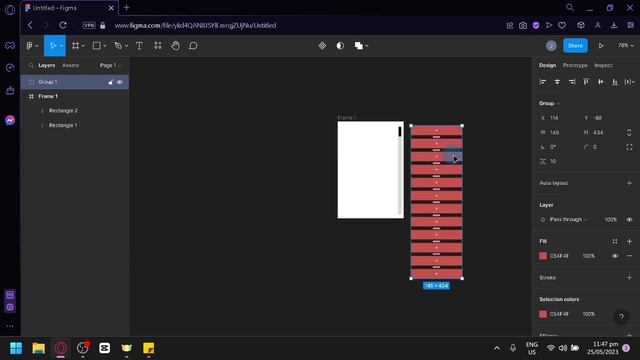This screenshot has width=640, height=360.
Task: Select the Frame 1 label on canvas
Action: coord(347,118)
